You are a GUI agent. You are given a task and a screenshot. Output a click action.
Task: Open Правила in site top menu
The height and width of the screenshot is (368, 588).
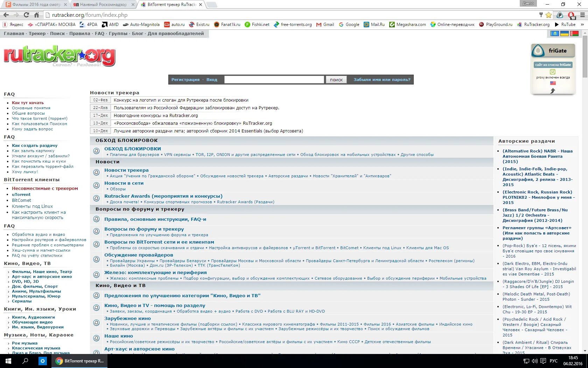80,34
